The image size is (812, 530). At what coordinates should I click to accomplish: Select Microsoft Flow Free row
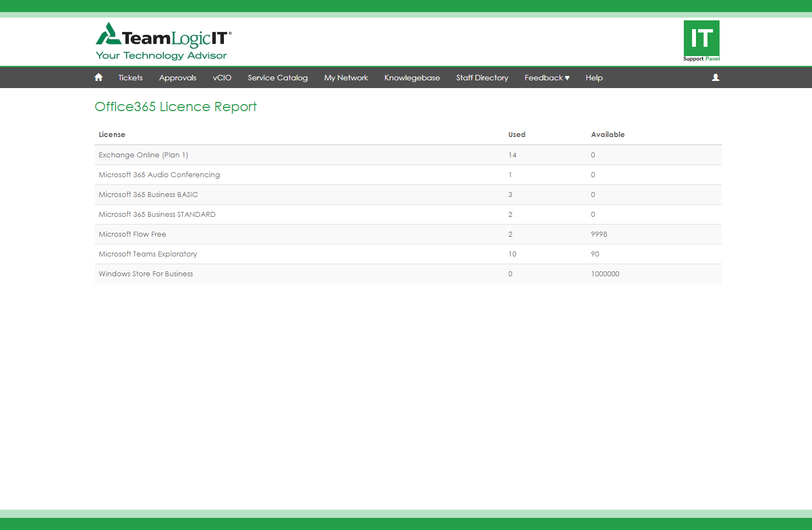tap(408, 234)
